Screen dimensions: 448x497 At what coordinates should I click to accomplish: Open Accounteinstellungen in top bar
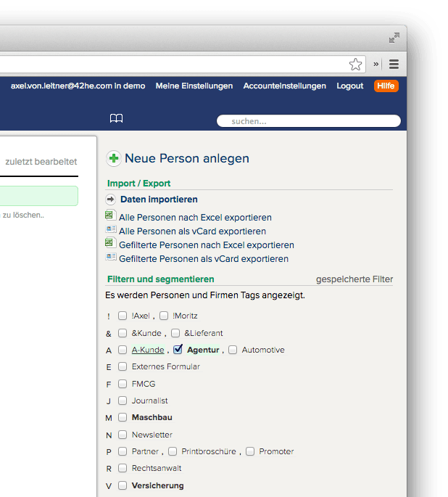284,86
